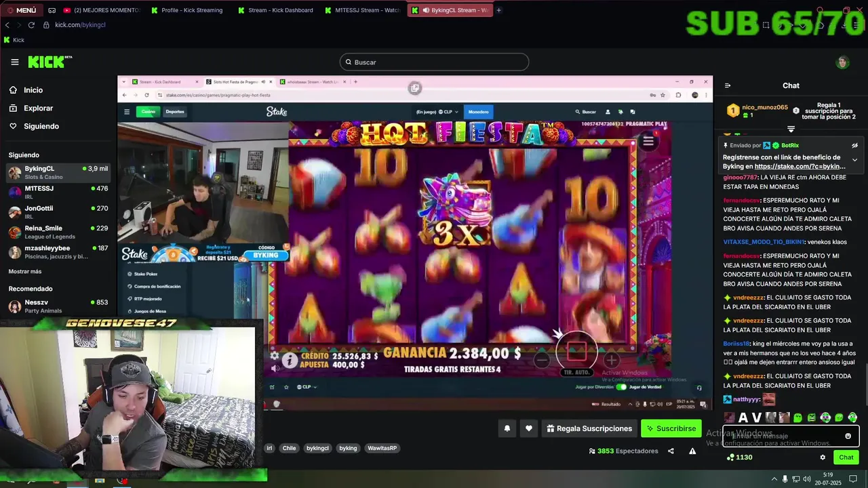868x488 pixels.
Task: Switch to M1TESSJ Stream tab
Action: click(362, 10)
